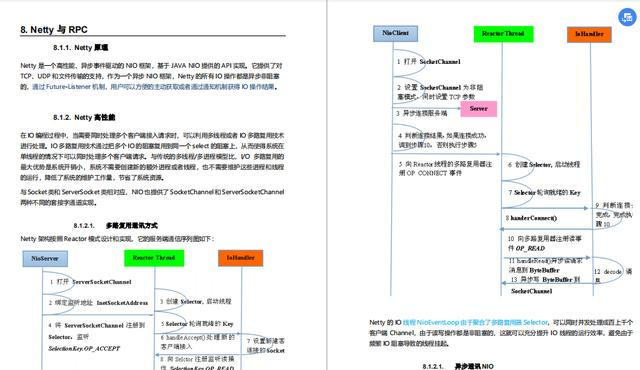Click step "5 向 Reactor 线程的多路复用器注册 OP_CONNECT 事件"
Image resolution: width=640 pixels, height=370 pixels.
pos(445,168)
